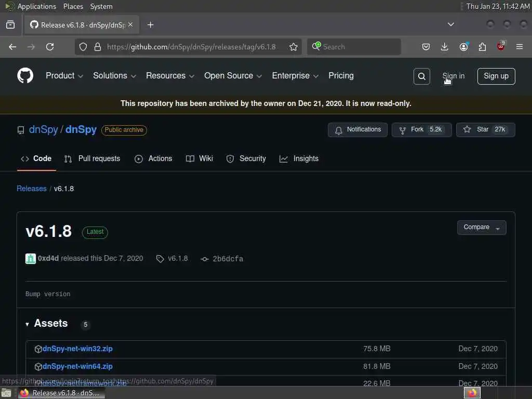Switch to the Pull requests tab
532x399 pixels.
point(92,158)
